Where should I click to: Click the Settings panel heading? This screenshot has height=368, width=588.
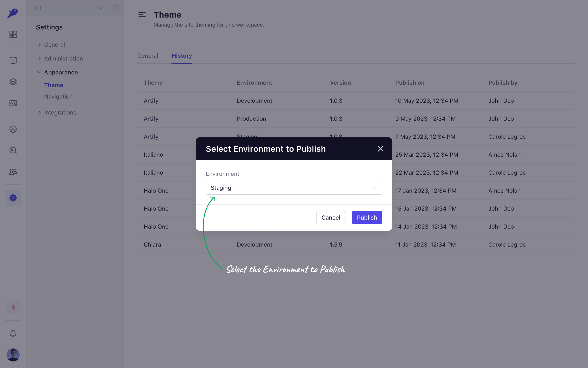(49, 27)
